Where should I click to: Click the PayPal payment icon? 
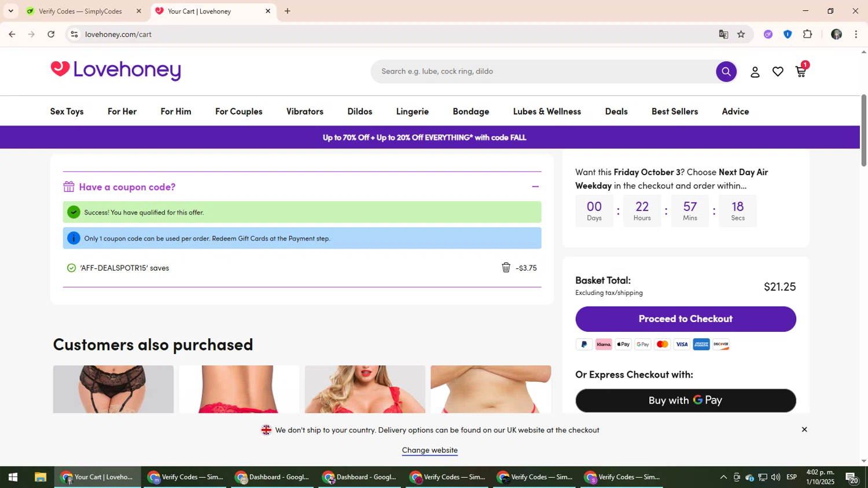pyautogui.click(x=584, y=345)
